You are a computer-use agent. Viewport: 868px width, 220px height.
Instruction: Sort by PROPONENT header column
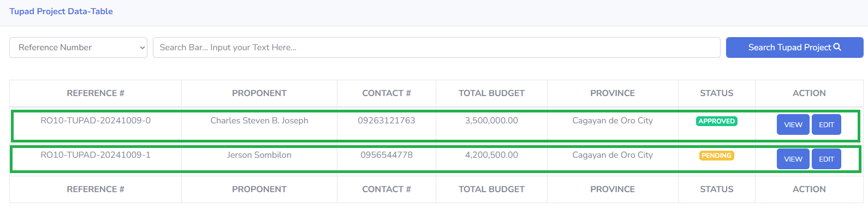(259, 93)
